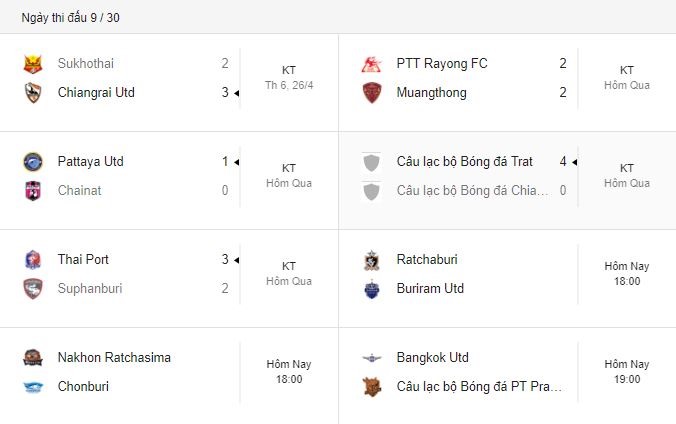The image size is (676, 424).
Task: Open Sukhothai match KT Th 6, 26/4 status
Action: coord(289,78)
